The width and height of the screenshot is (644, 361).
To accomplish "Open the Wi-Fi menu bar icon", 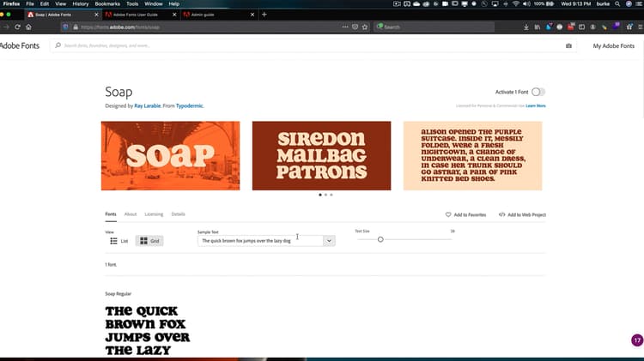I will 516,3.
